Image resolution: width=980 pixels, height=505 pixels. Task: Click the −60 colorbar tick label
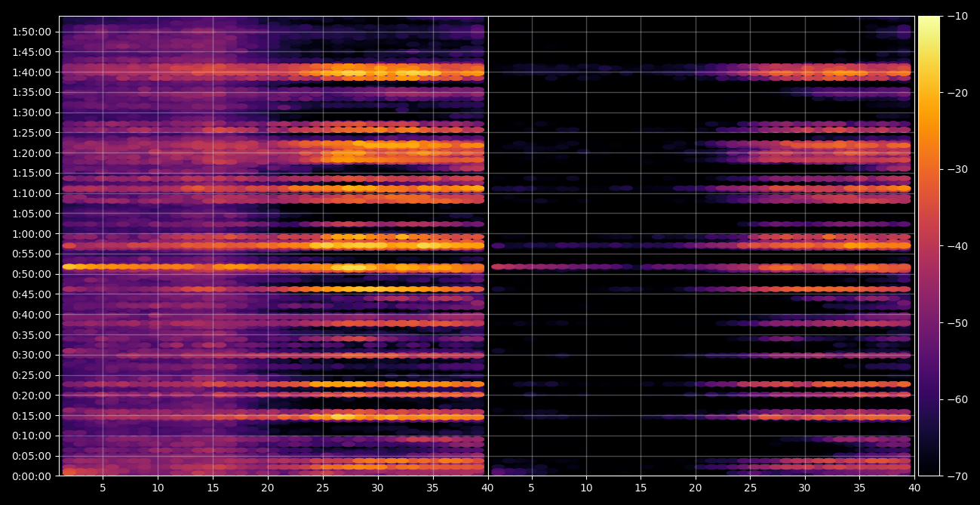(957, 399)
